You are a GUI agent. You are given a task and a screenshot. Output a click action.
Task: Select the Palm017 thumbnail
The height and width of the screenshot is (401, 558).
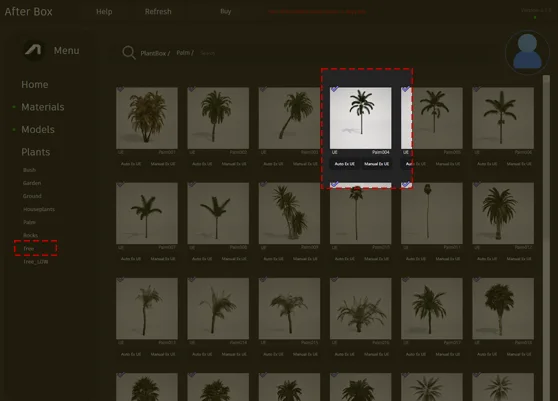point(432,308)
